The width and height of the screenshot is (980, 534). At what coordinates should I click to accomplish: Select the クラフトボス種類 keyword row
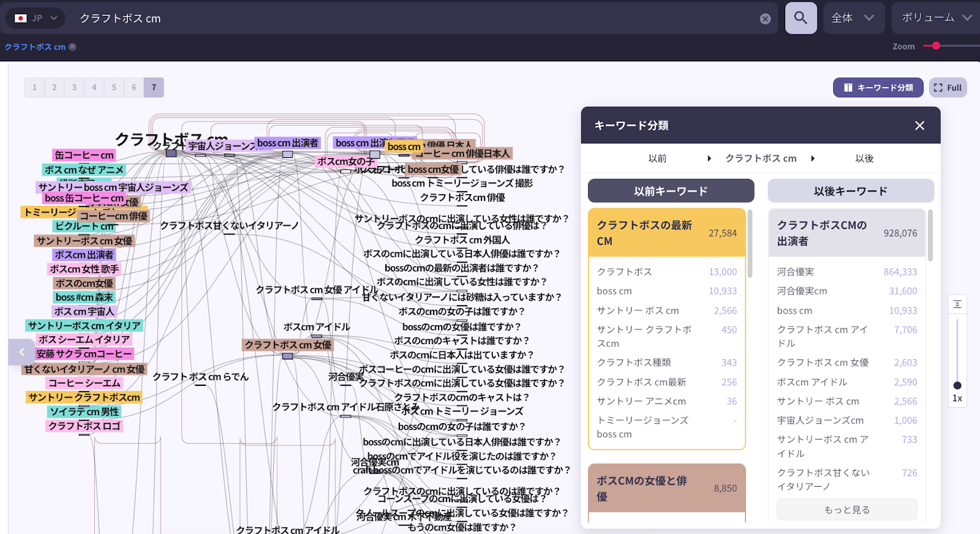tap(667, 363)
